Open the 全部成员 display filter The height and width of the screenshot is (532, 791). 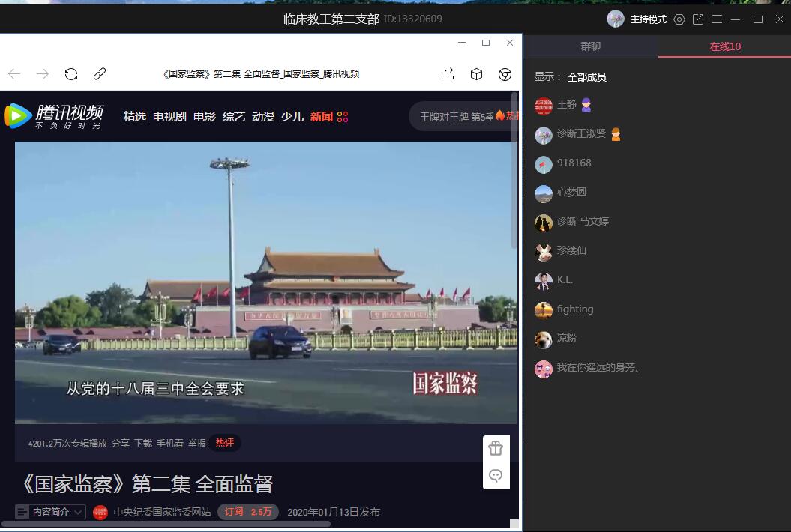586,77
